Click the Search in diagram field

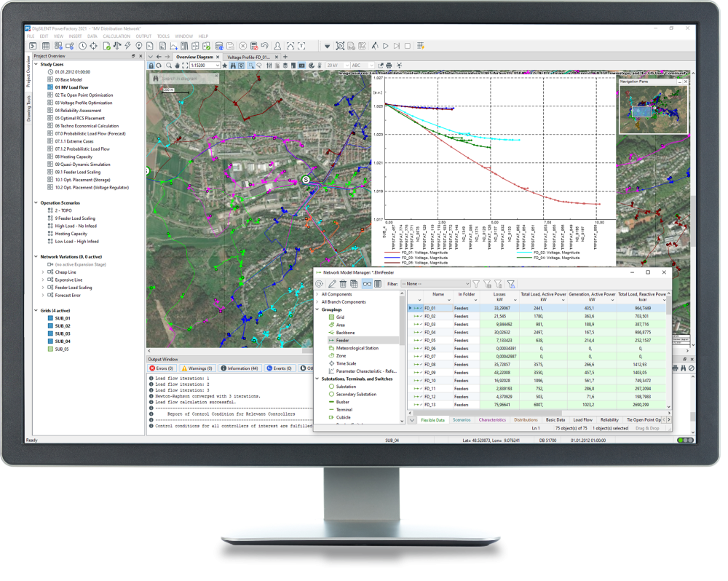pyautogui.click(x=185, y=79)
